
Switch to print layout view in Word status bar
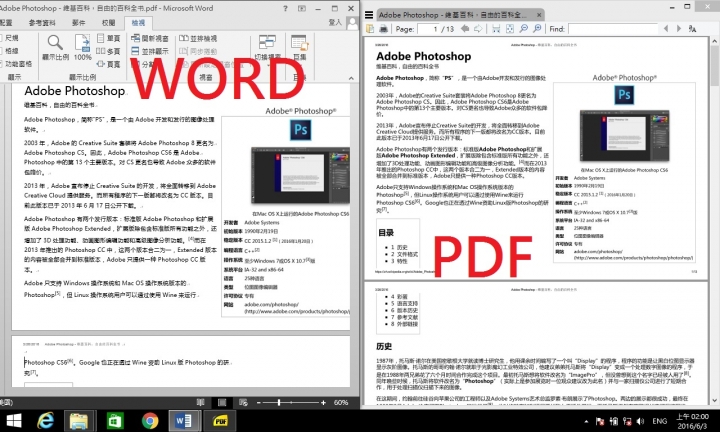pyautogui.click(x=222, y=402)
